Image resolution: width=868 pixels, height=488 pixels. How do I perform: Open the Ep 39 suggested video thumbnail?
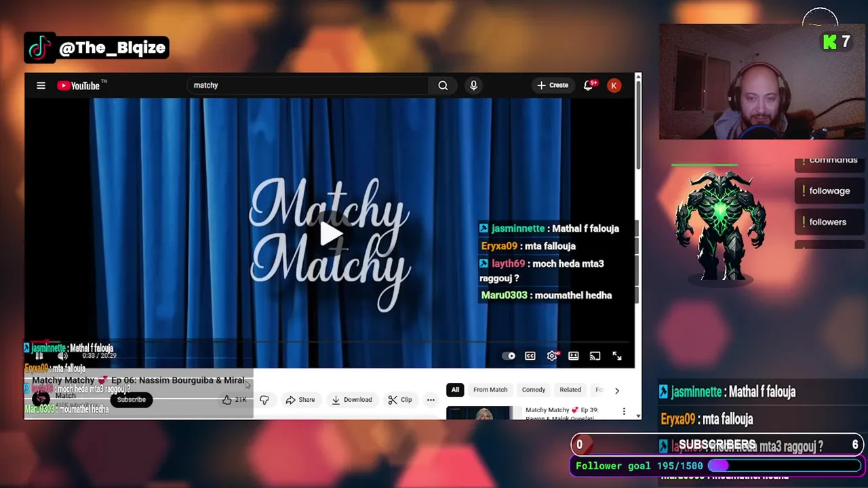(479, 413)
